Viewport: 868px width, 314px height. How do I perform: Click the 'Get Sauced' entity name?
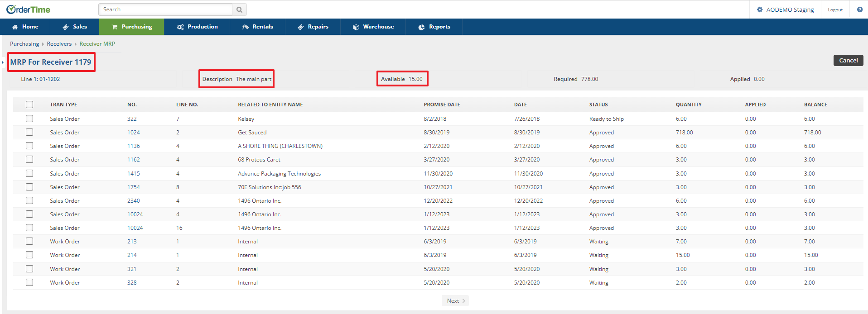[x=252, y=132]
